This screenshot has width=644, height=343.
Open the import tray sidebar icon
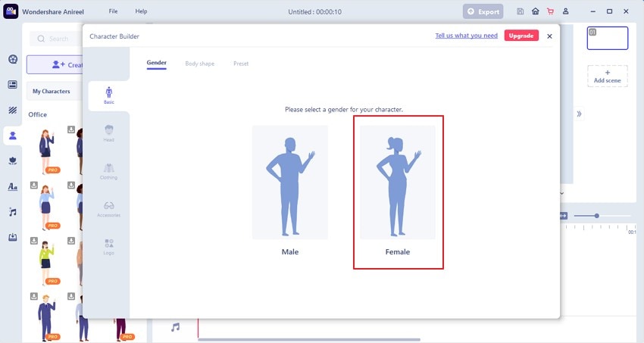[13, 237]
